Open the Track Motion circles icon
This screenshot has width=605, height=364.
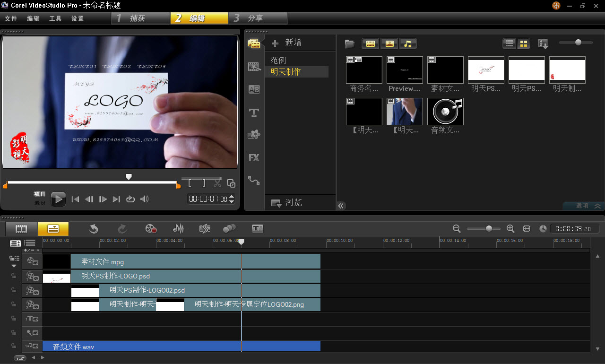coord(229,229)
